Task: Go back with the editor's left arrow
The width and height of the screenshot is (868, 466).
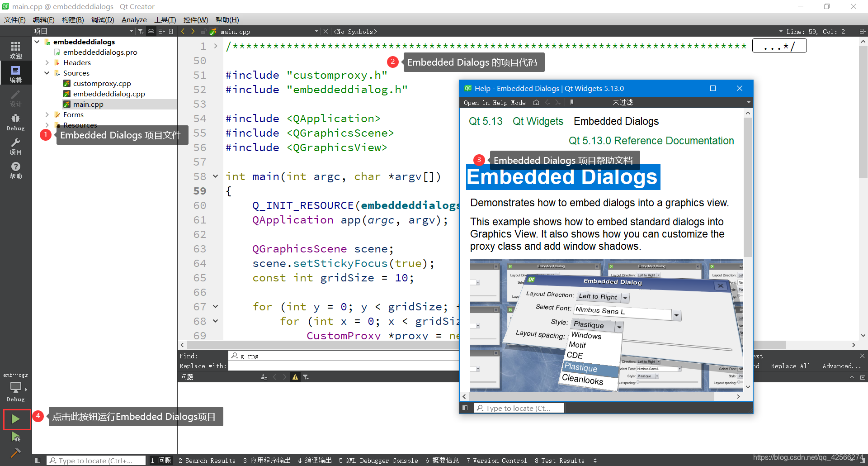Action: (x=183, y=31)
